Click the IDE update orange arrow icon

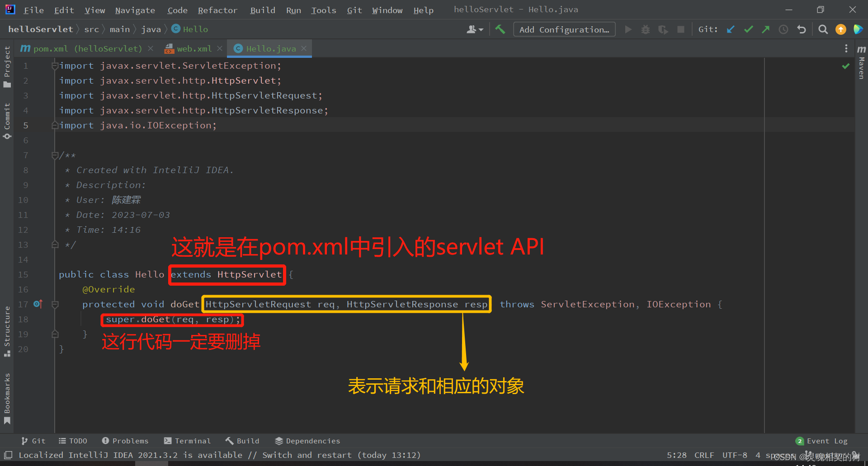841,29
